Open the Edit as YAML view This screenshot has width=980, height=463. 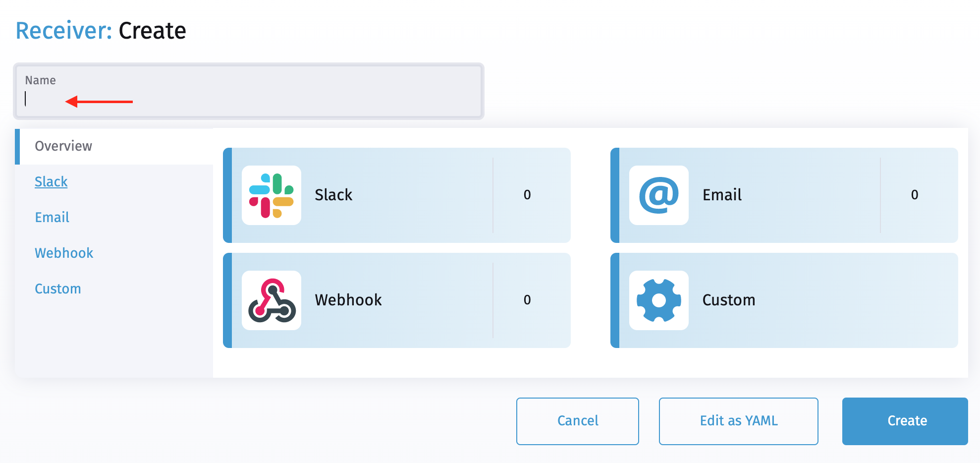738,421
